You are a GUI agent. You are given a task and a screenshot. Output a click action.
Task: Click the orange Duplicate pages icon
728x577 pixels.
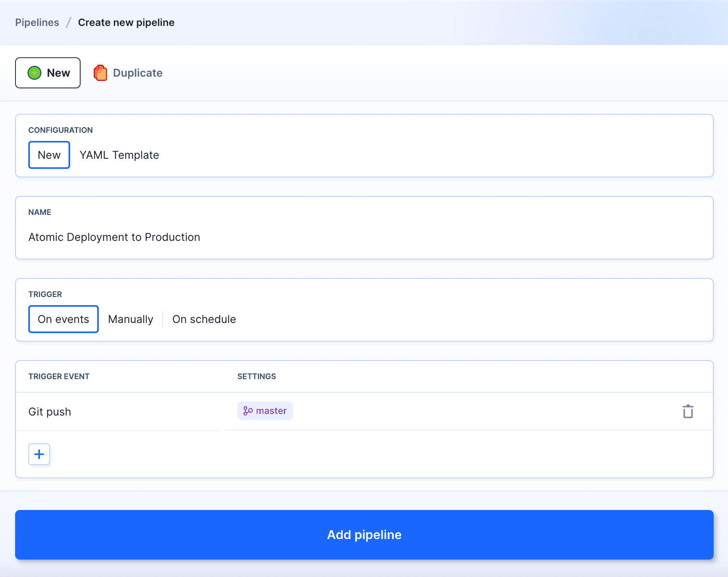point(100,73)
